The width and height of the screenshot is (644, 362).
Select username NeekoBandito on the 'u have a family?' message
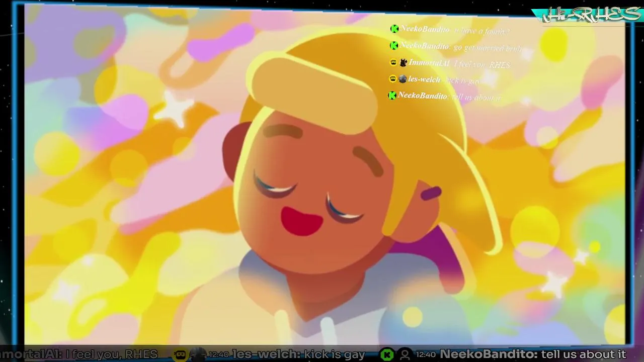tap(425, 29)
